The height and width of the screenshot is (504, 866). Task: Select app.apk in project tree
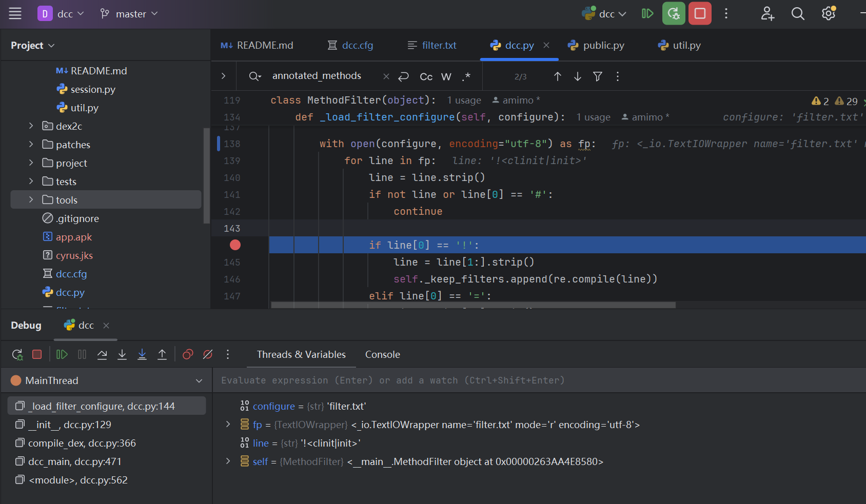point(67,237)
